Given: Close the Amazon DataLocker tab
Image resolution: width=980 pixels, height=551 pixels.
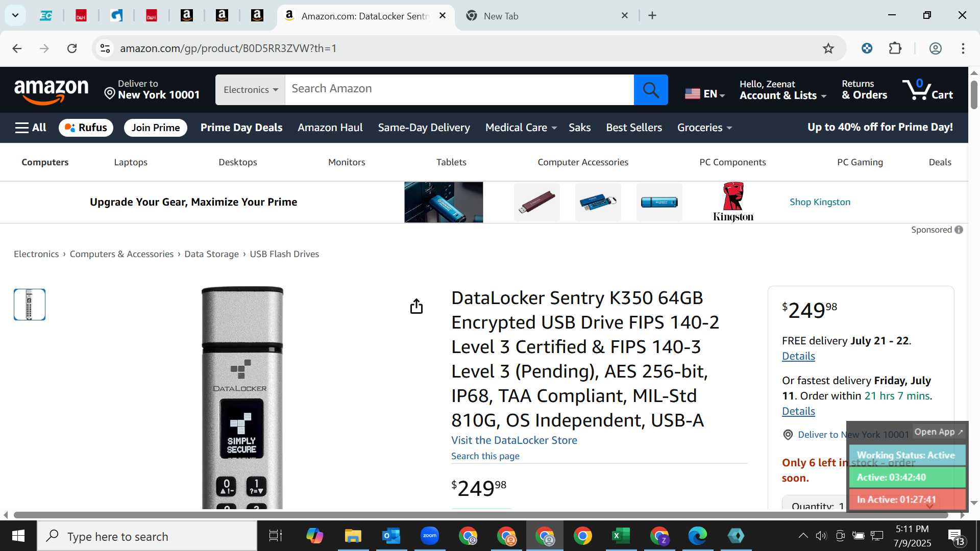Looking at the screenshot, I should tap(443, 15).
